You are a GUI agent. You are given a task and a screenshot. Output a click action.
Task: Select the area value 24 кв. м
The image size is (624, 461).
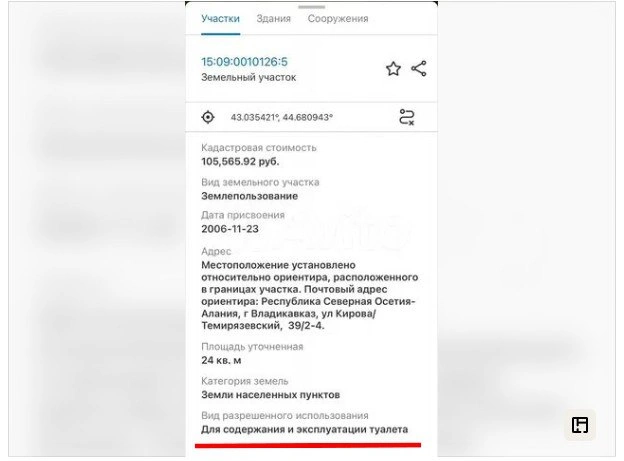[221, 360]
